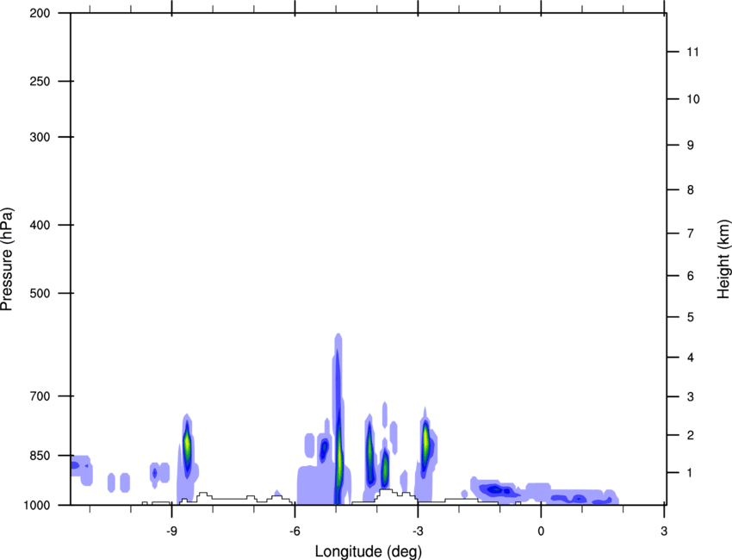Pick the 7 km height label
This screenshot has height=560, width=732.
[x=691, y=233]
